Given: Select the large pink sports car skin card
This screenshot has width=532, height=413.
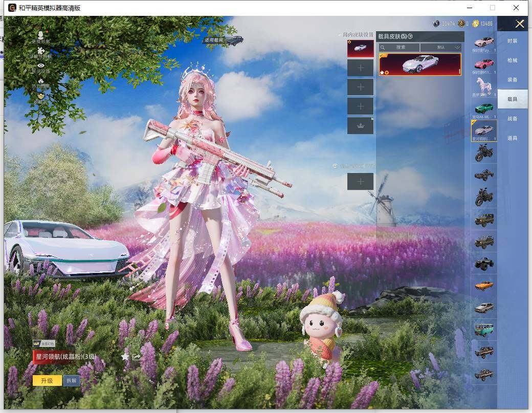Looking at the screenshot, I should (420, 64).
